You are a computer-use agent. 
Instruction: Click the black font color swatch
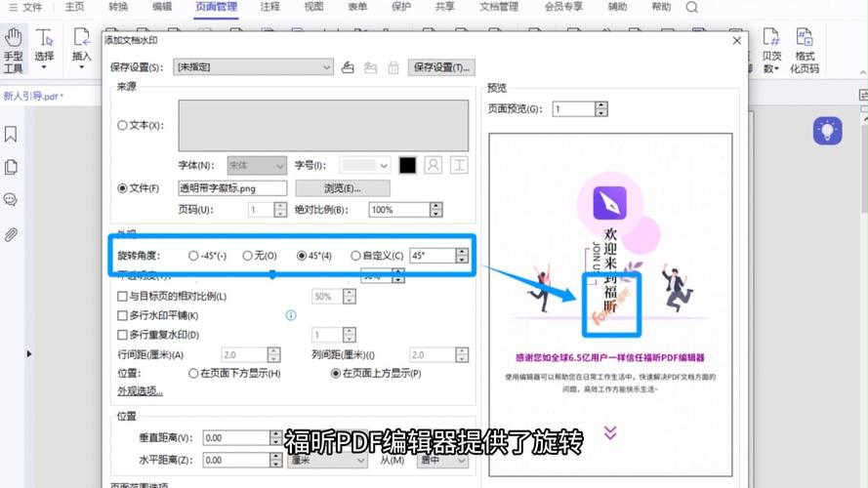point(407,165)
